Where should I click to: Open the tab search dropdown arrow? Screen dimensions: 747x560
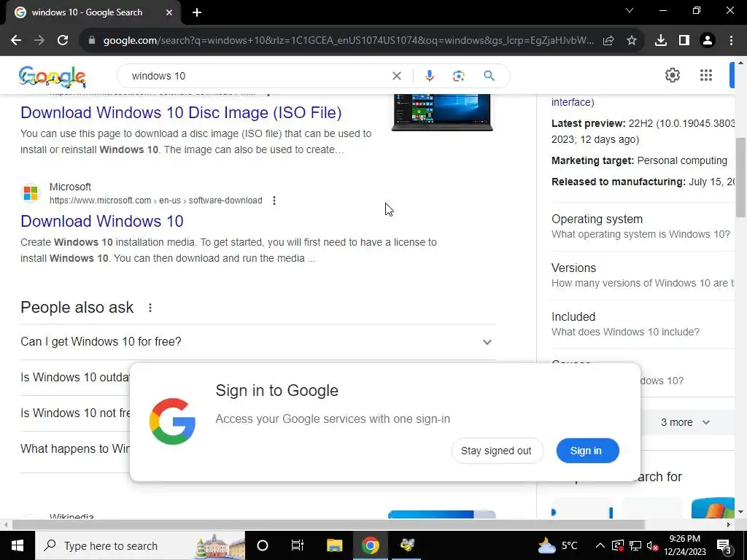pyautogui.click(x=630, y=10)
